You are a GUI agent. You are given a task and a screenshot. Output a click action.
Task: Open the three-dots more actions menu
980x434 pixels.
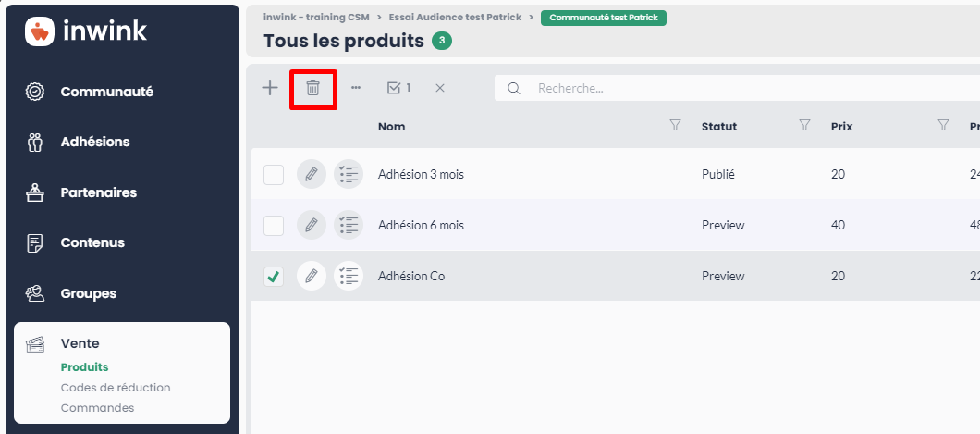(356, 88)
